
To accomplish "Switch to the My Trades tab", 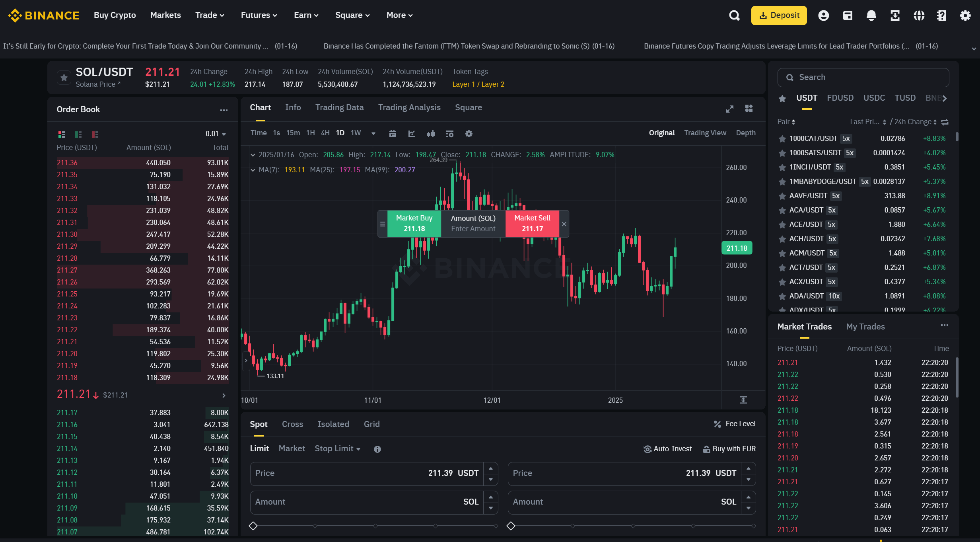I will click(x=865, y=327).
